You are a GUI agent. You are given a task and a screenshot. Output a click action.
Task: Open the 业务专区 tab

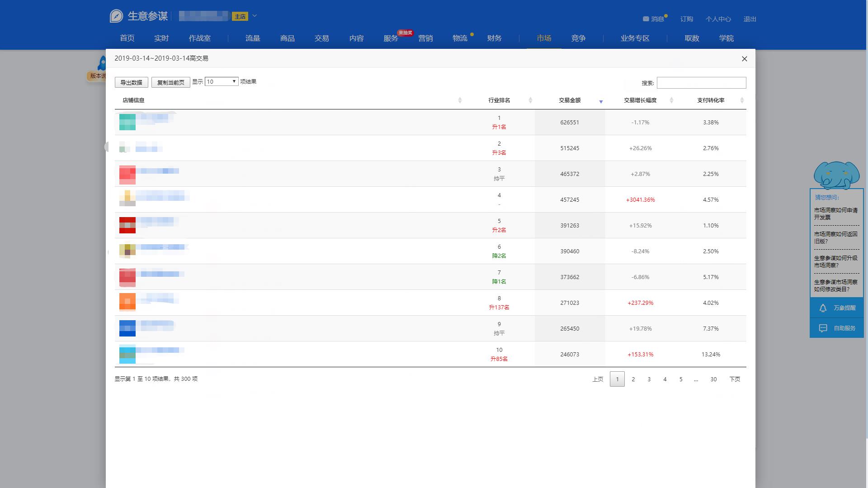[635, 38]
